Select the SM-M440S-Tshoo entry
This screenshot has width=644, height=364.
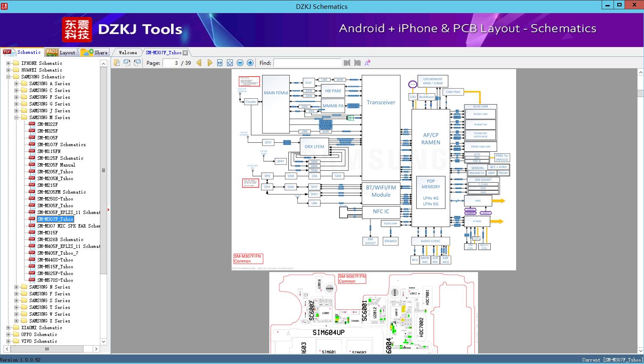click(55, 260)
